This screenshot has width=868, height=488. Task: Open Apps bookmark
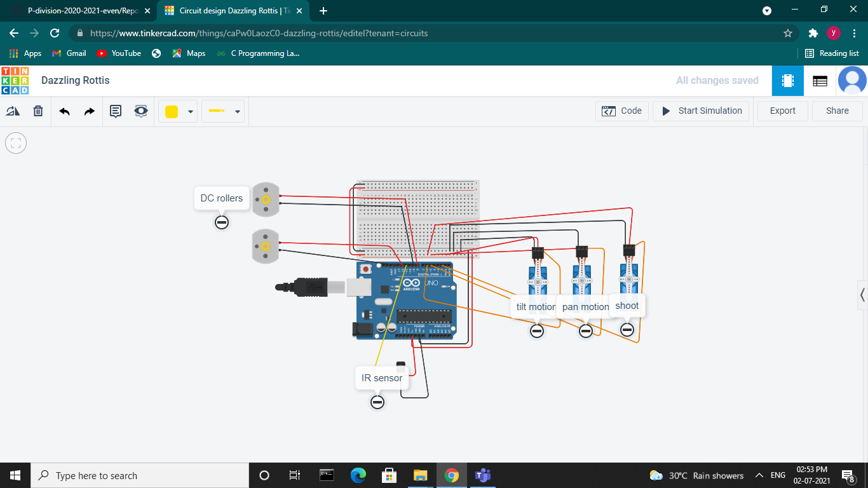coord(25,53)
